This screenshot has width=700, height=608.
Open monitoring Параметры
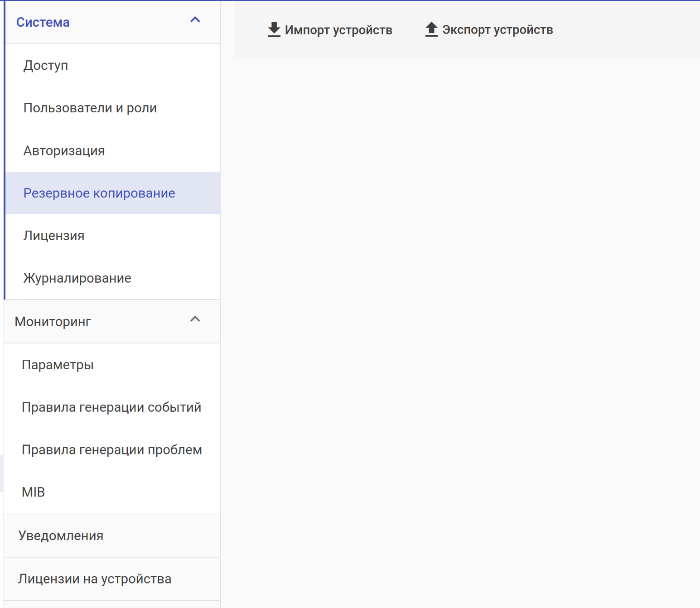[x=58, y=365]
